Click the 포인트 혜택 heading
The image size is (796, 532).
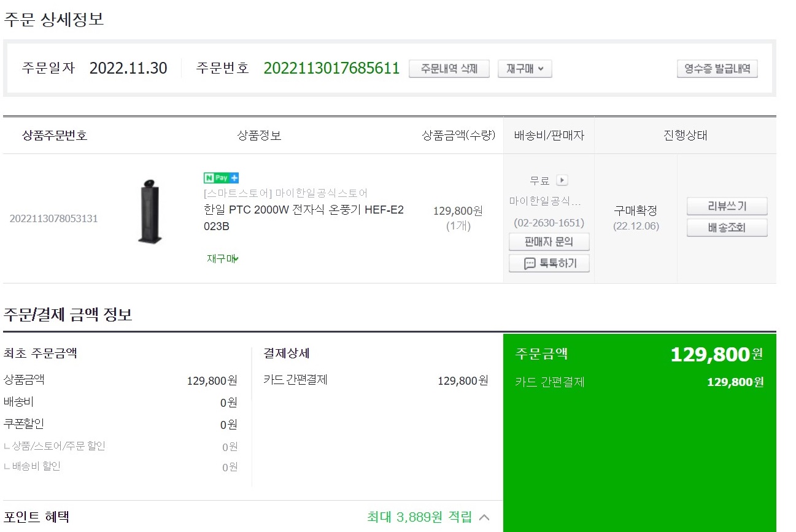tap(36, 517)
